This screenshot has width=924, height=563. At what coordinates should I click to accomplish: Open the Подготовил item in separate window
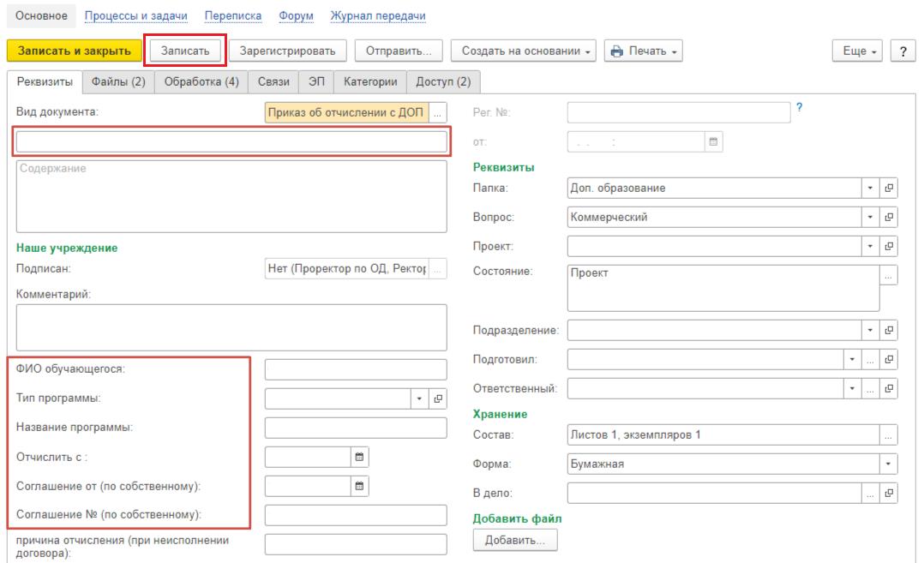(x=889, y=359)
